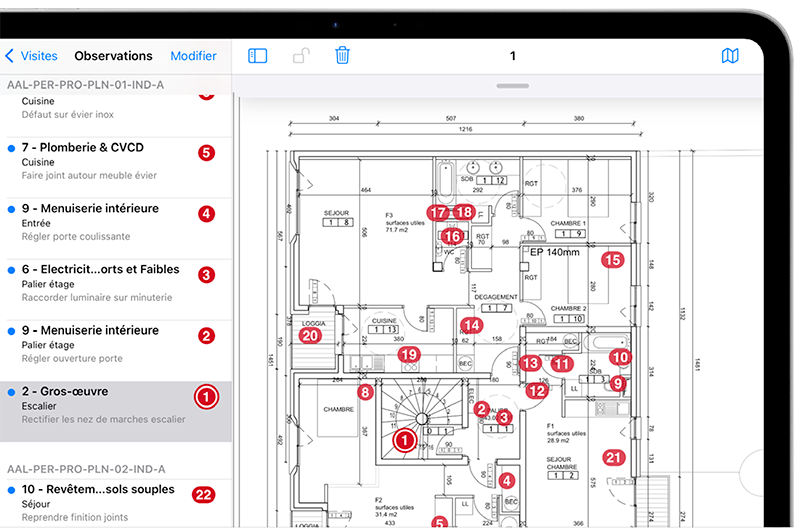Click the red badge numbered 22

205,494
